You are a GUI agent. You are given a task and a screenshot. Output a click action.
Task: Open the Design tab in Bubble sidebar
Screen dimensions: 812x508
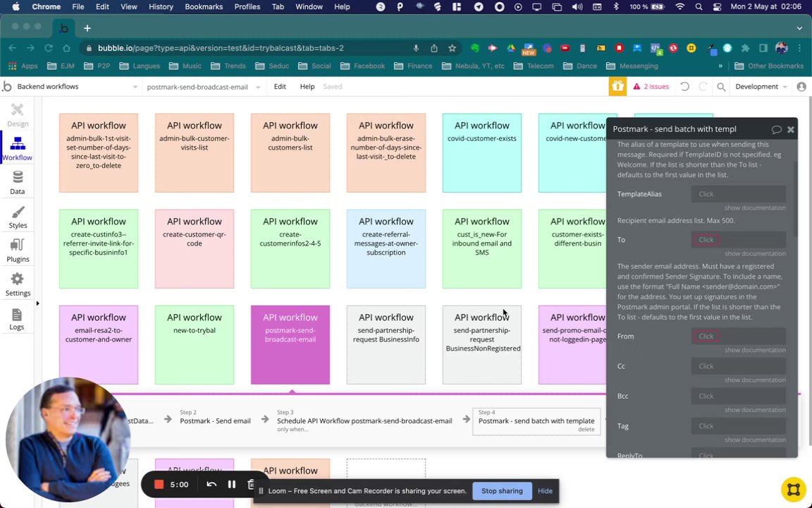click(18, 115)
